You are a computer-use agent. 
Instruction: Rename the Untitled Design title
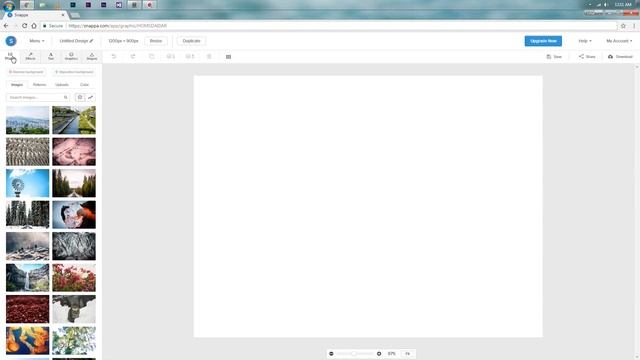pyautogui.click(x=76, y=41)
